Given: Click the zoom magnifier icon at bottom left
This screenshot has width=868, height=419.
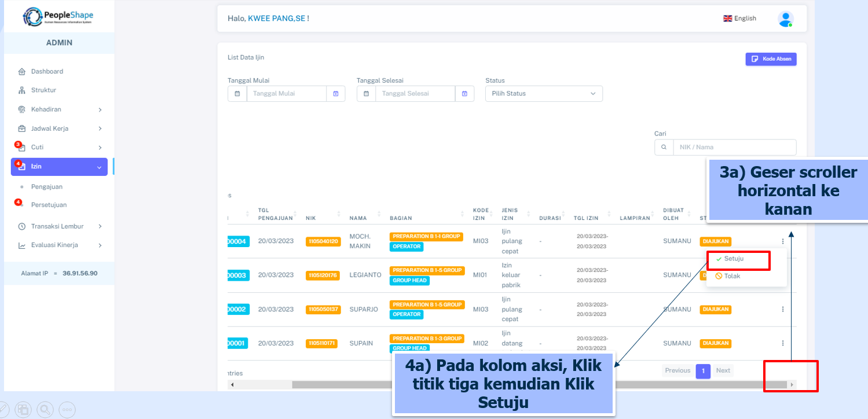Looking at the screenshot, I should click(x=45, y=409).
